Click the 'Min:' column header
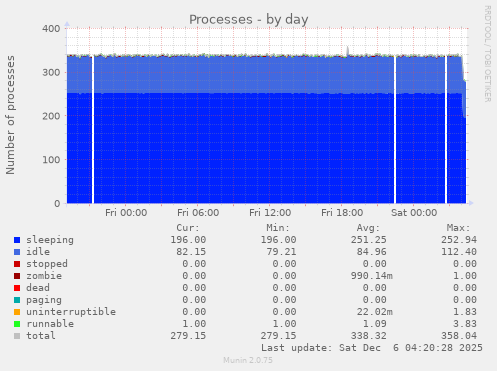Viewport: 497px width, 371px height. pos(278,228)
